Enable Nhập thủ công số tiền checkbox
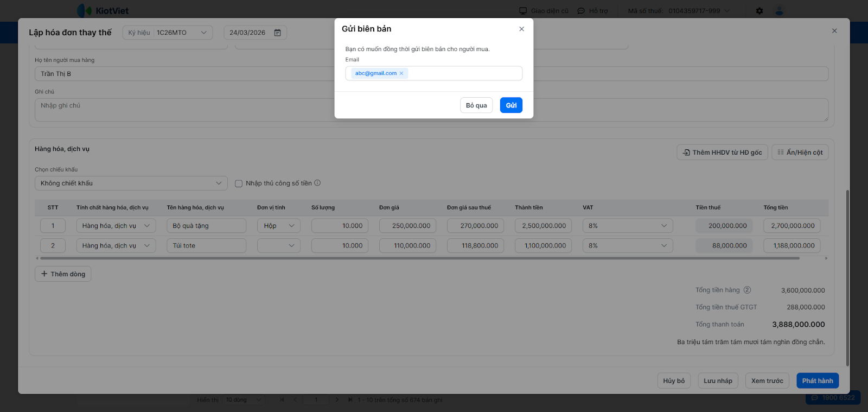This screenshot has height=412, width=868. [239, 183]
